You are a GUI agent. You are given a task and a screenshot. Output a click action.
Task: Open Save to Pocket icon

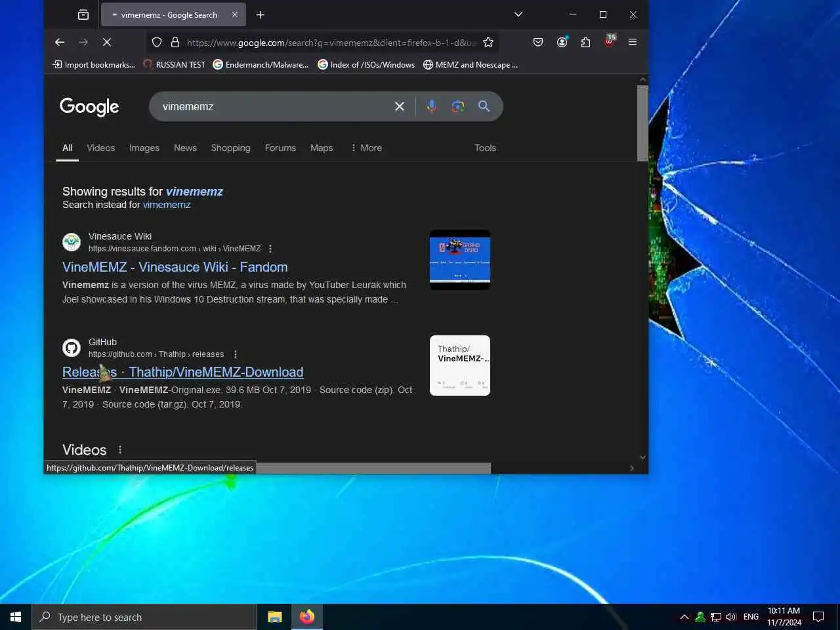click(x=538, y=42)
